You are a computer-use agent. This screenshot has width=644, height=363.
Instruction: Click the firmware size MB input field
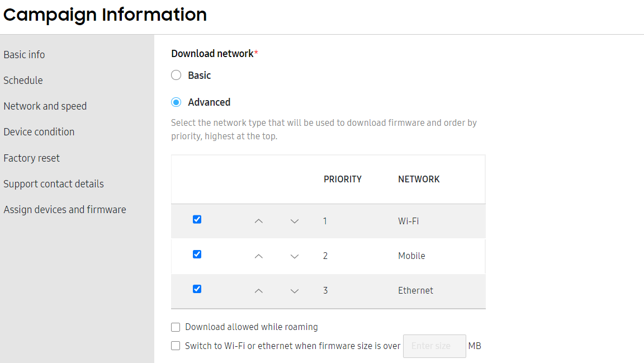point(434,346)
